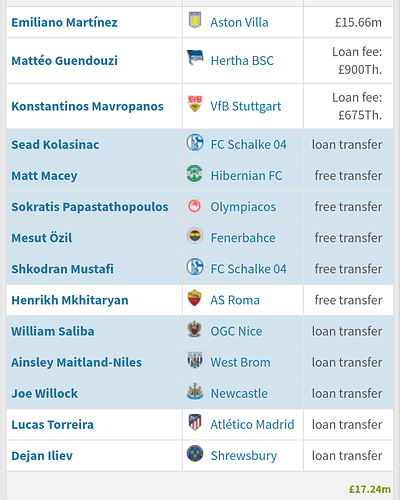Click the Fenerbahce club crest

pos(195,236)
